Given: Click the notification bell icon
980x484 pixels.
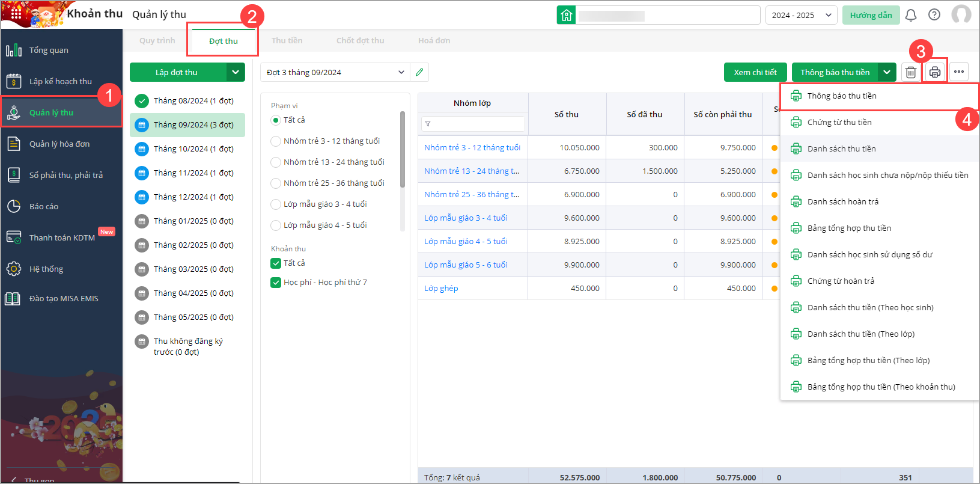Looking at the screenshot, I should [911, 15].
